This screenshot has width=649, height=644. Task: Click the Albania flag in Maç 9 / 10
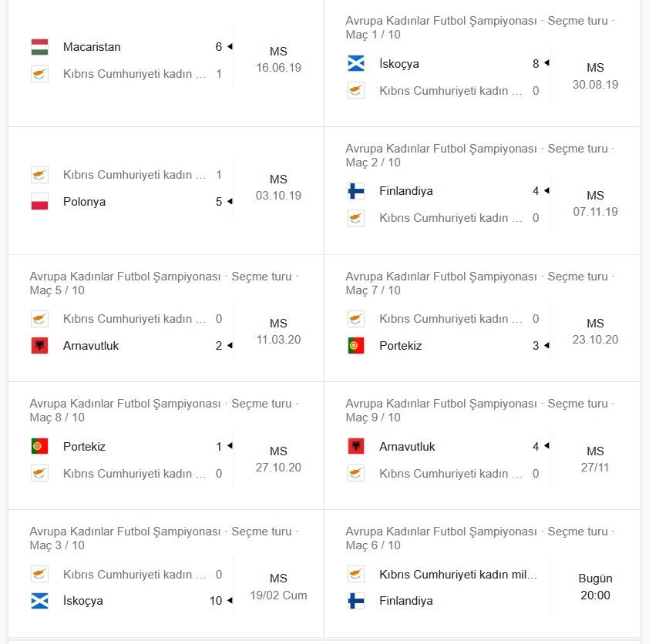tap(356, 446)
